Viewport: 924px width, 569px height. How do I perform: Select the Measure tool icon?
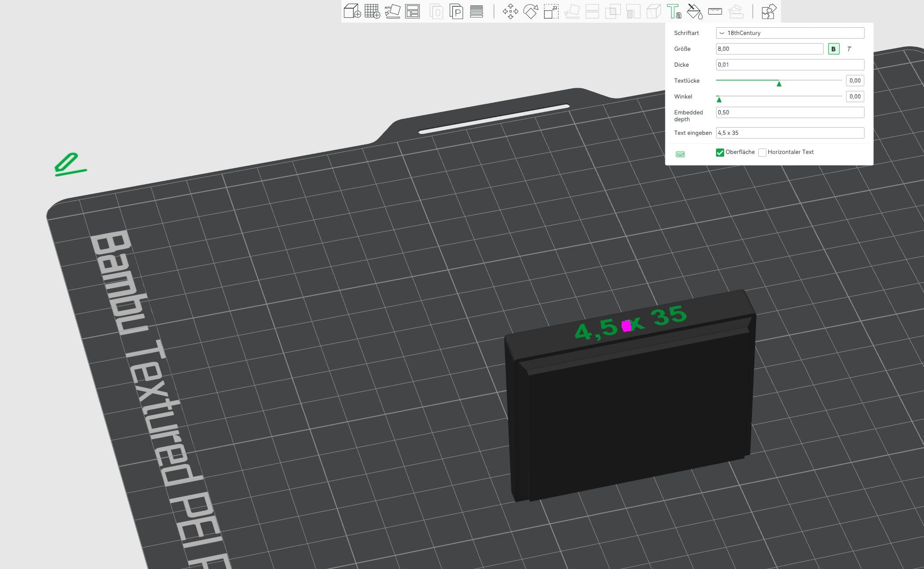click(x=715, y=11)
